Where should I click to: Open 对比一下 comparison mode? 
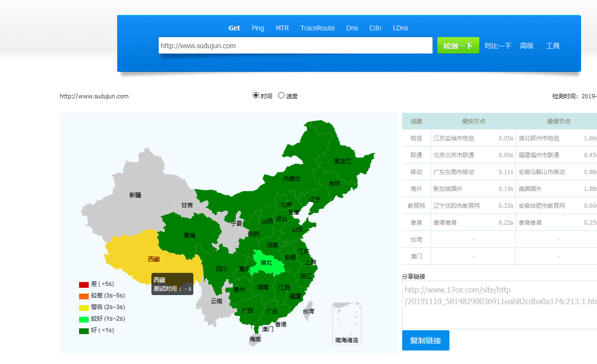coord(498,45)
